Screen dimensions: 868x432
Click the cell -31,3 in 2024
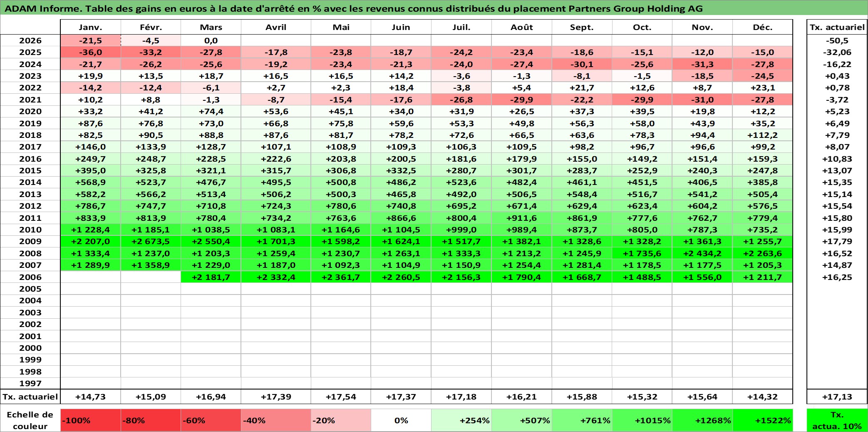702,64
